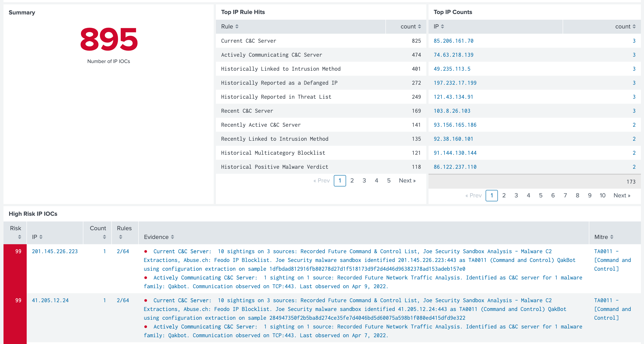Click Next in Top IP Counts pagination
The height and width of the screenshot is (344, 644).
click(x=622, y=195)
